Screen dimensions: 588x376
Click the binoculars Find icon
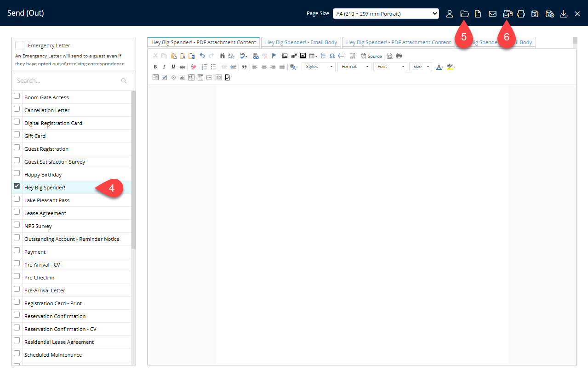point(222,56)
